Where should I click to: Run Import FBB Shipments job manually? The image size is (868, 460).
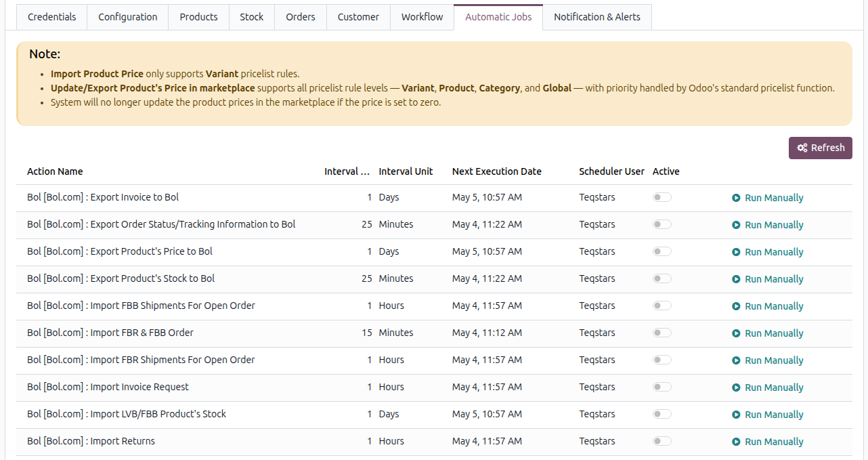click(x=774, y=306)
